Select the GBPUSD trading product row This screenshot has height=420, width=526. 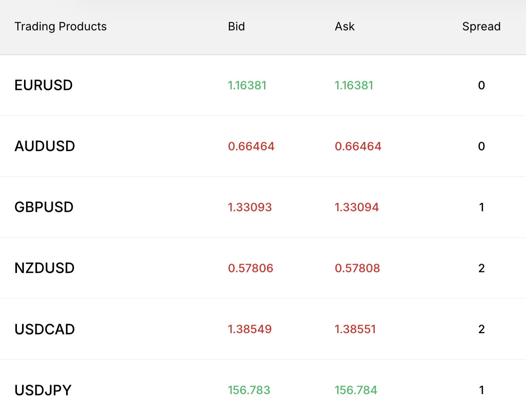43,207
